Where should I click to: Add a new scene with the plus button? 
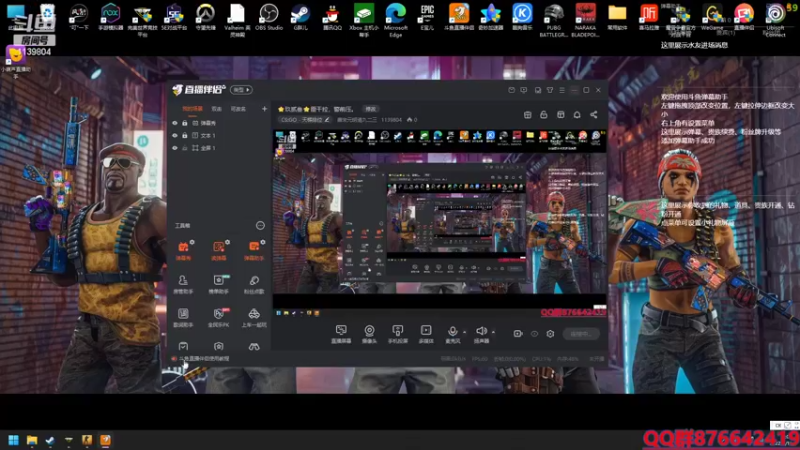click(x=264, y=109)
